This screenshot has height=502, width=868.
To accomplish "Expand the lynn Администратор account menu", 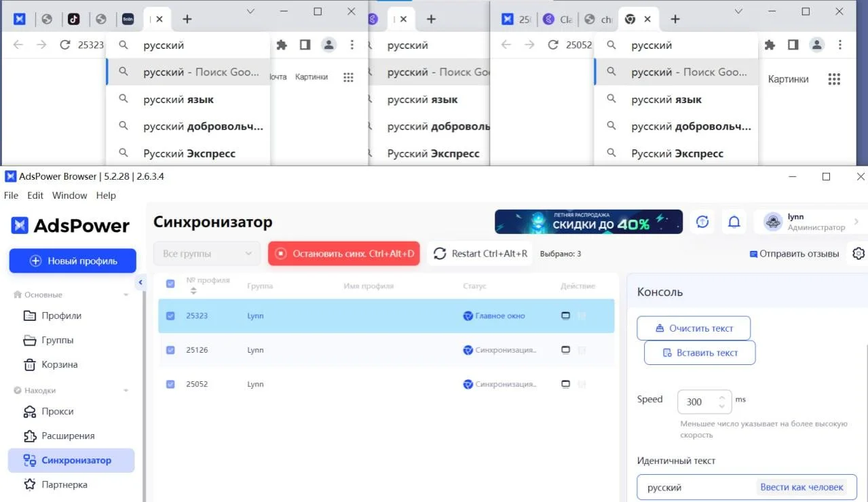I will coord(809,221).
